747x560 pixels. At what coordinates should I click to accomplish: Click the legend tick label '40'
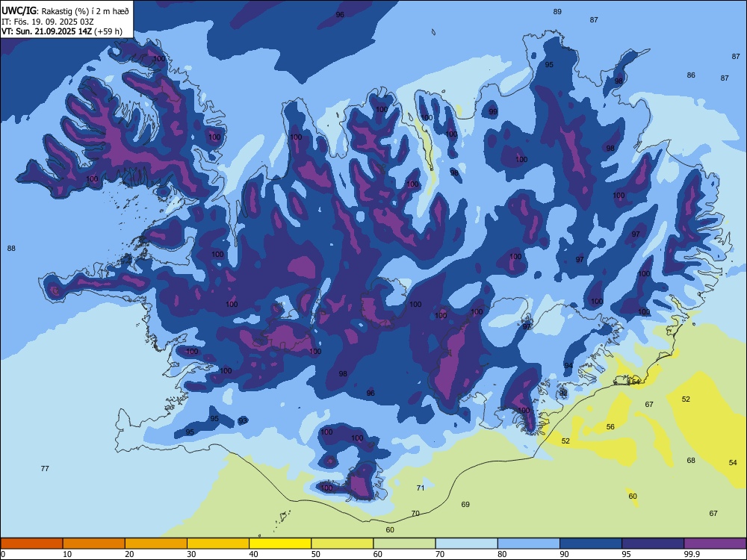253,554
